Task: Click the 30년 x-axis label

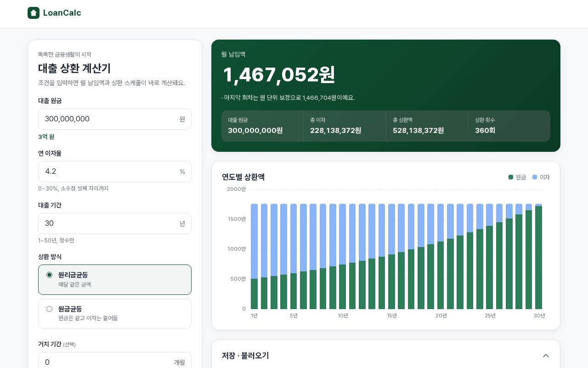Action: point(539,316)
